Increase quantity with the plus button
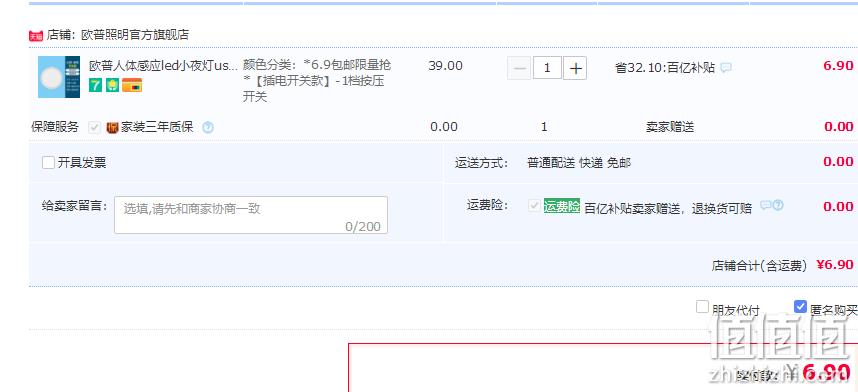858x392 pixels. pyautogui.click(x=575, y=68)
